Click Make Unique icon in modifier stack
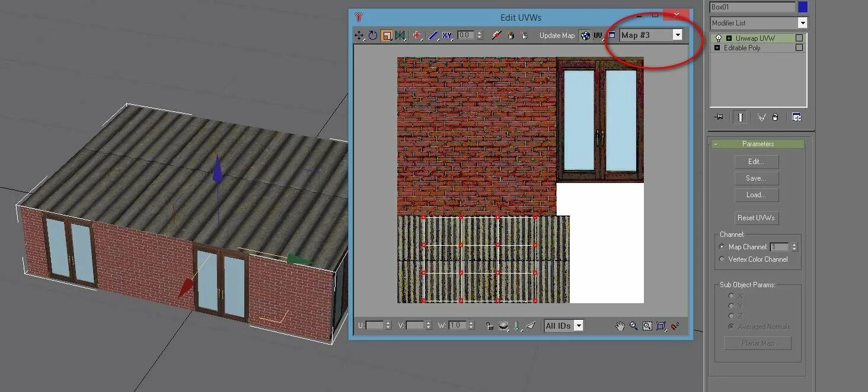868x392 pixels. coord(761,117)
